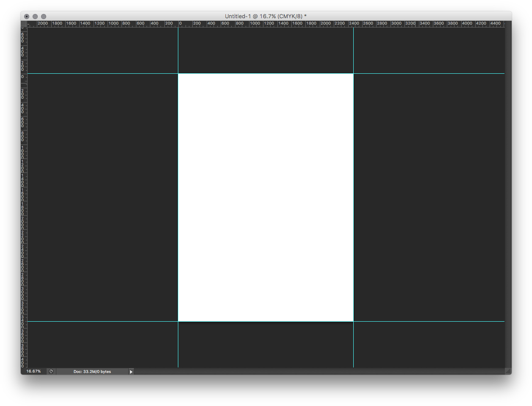Click the Untitled-1 @ 16.7% (CMYK/8) title
The image size is (532, 406).
point(266,17)
